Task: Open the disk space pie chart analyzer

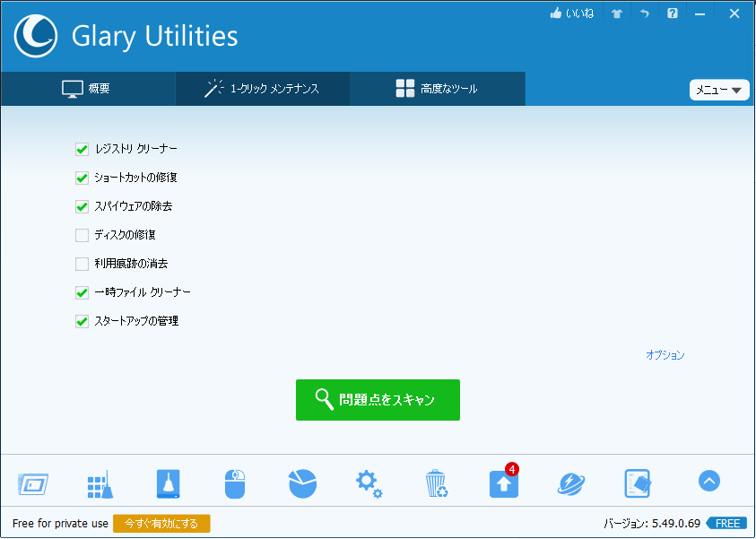Action: (302, 483)
